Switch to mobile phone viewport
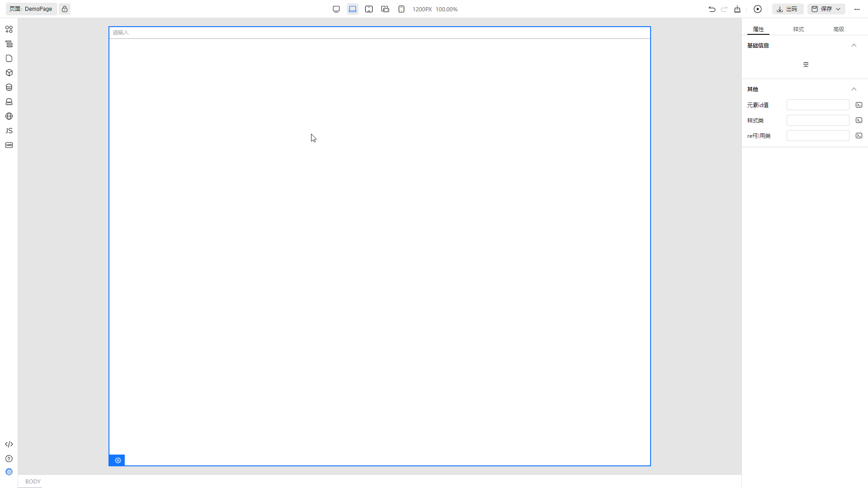The height and width of the screenshot is (488, 868). point(401,9)
